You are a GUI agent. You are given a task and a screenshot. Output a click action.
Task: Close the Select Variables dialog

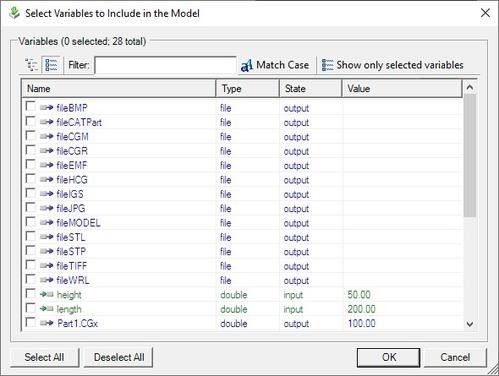pos(485,13)
